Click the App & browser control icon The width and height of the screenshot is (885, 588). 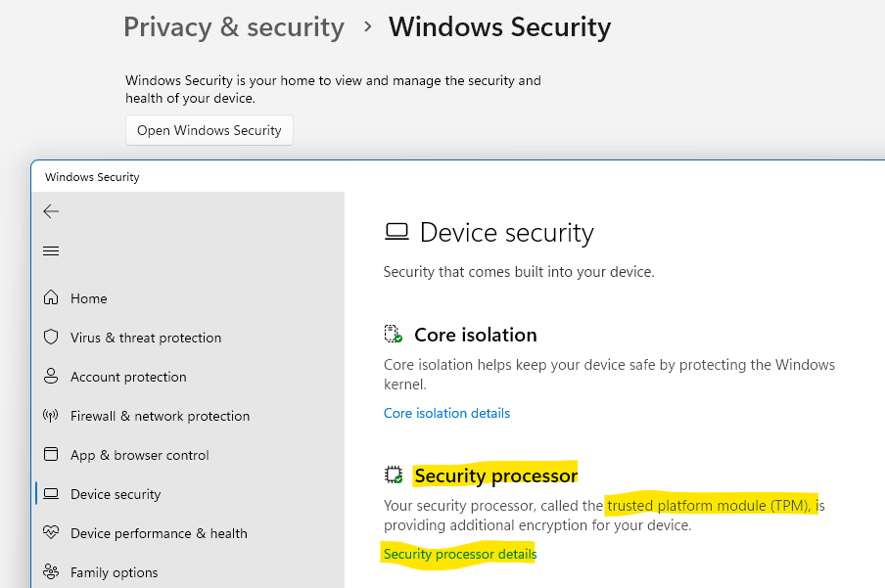click(51, 455)
